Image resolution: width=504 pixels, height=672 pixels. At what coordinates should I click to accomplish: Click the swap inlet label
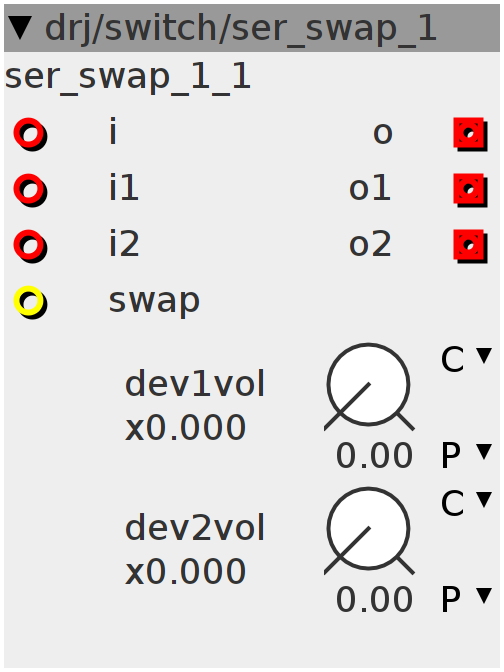click(154, 302)
